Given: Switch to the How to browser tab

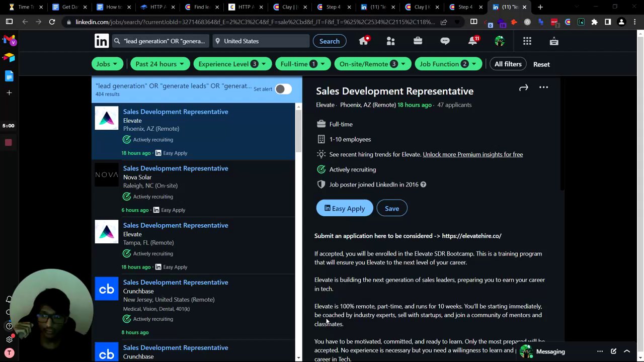Looking at the screenshot, I should click(x=113, y=7).
